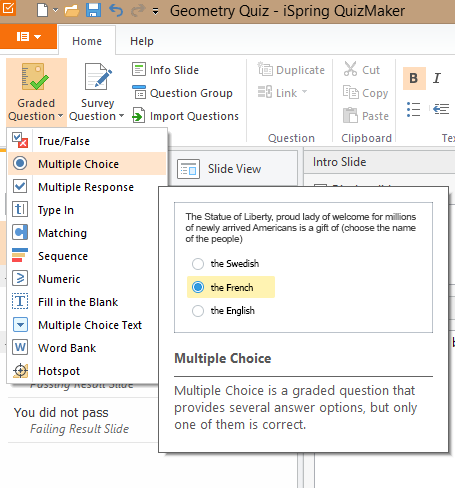This screenshot has height=488, width=455.
Task: Open a quiz file via folder icon
Action: (72, 11)
